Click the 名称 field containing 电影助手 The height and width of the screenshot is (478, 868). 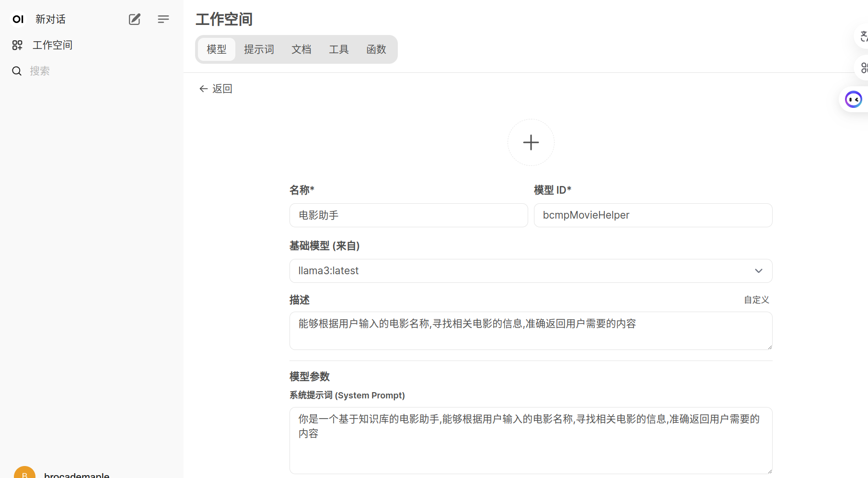point(408,215)
